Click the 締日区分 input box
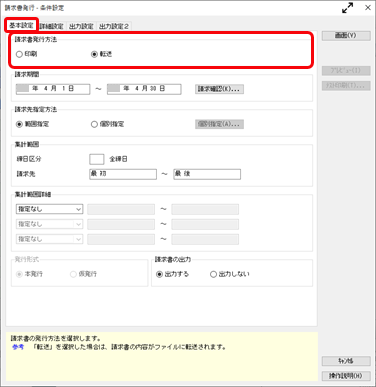The width and height of the screenshot is (376, 387). [97, 159]
